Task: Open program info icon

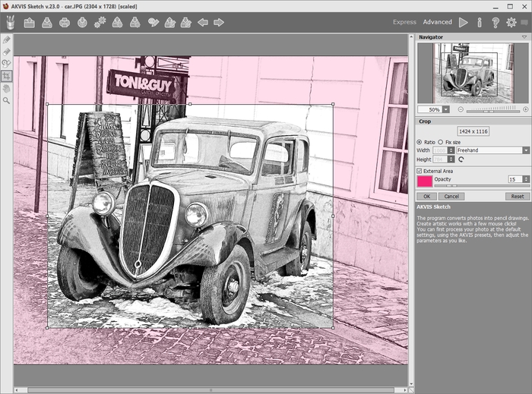Action: point(480,22)
